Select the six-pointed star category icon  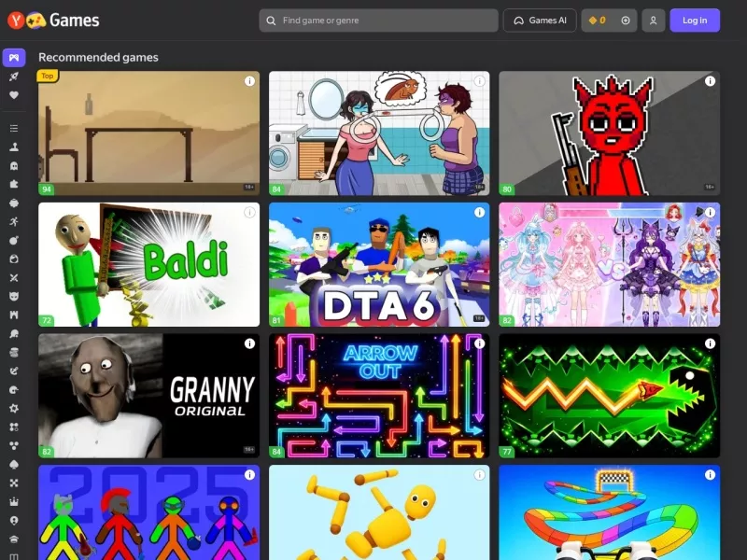click(x=14, y=408)
